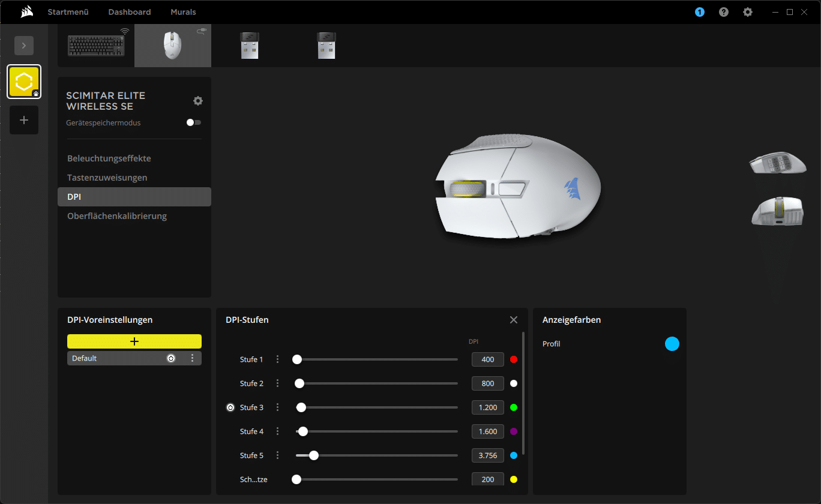Select the keyboard device icon
821x504 pixels.
pos(96,46)
